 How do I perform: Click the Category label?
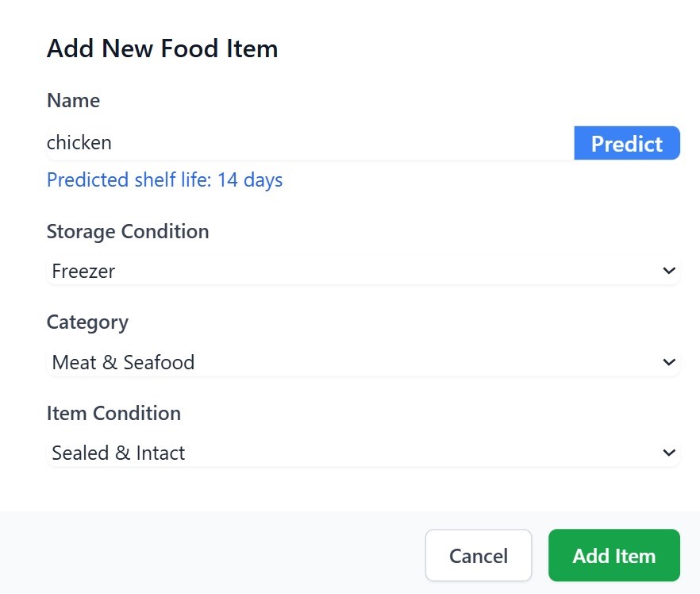tap(87, 322)
